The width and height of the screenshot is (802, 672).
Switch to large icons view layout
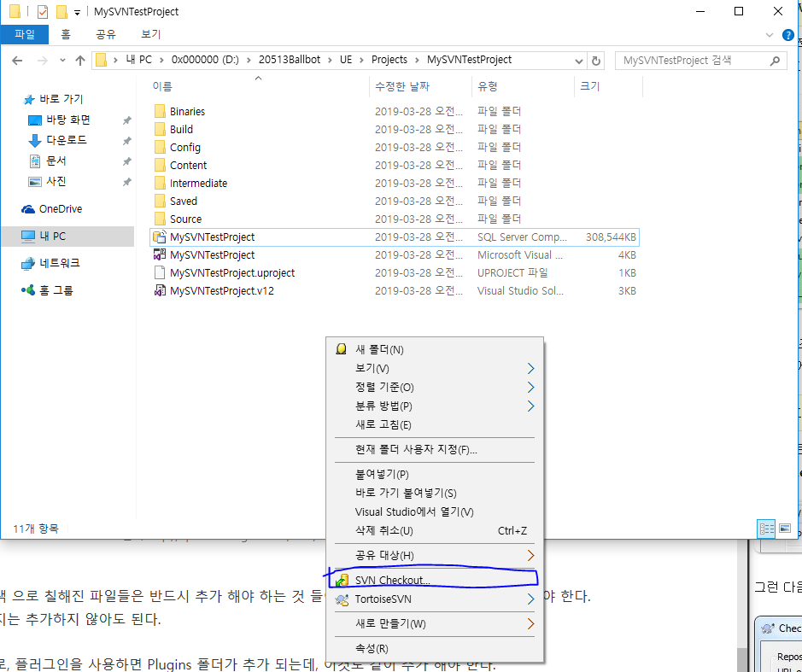pos(785,529)
